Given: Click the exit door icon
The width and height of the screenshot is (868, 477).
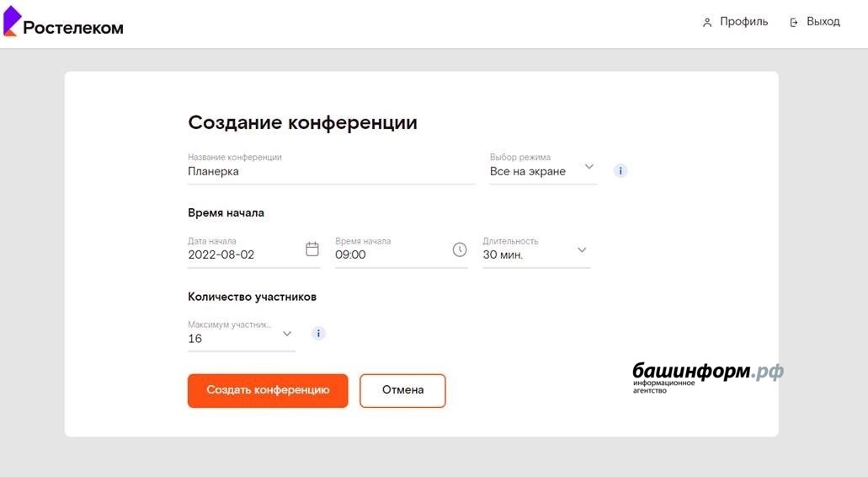Looking at the screenshot, I should [x=794, y=23].
